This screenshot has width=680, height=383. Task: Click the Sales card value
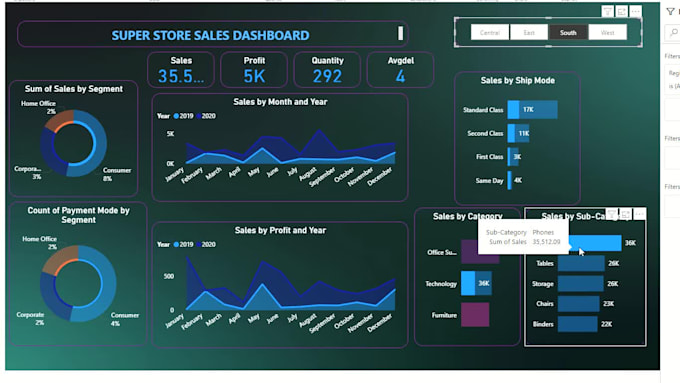[x=181, y=76]
